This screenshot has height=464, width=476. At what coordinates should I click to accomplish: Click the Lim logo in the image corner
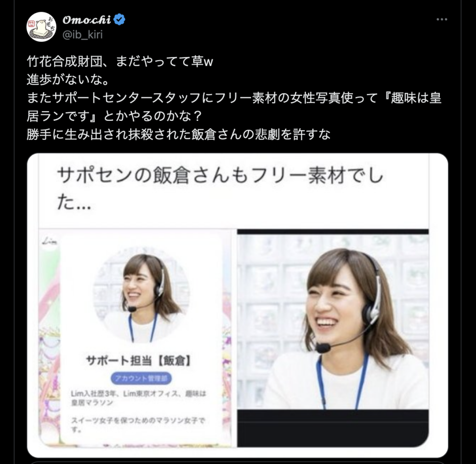49,242
